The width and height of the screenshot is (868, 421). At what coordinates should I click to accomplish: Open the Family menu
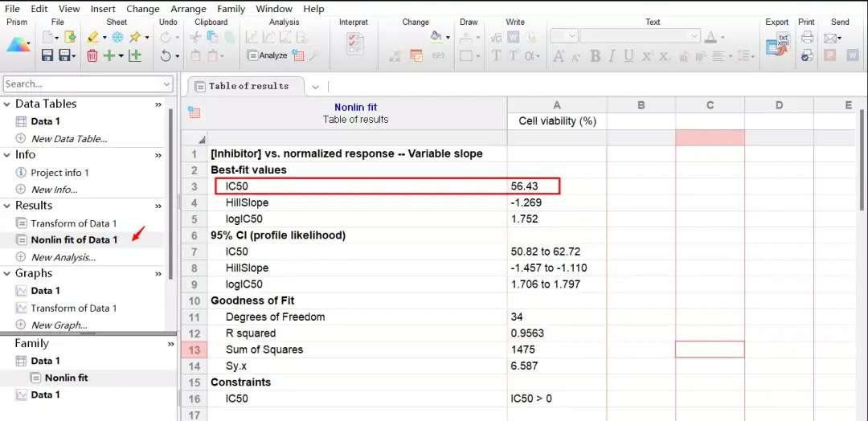click(x=231, y=9)
